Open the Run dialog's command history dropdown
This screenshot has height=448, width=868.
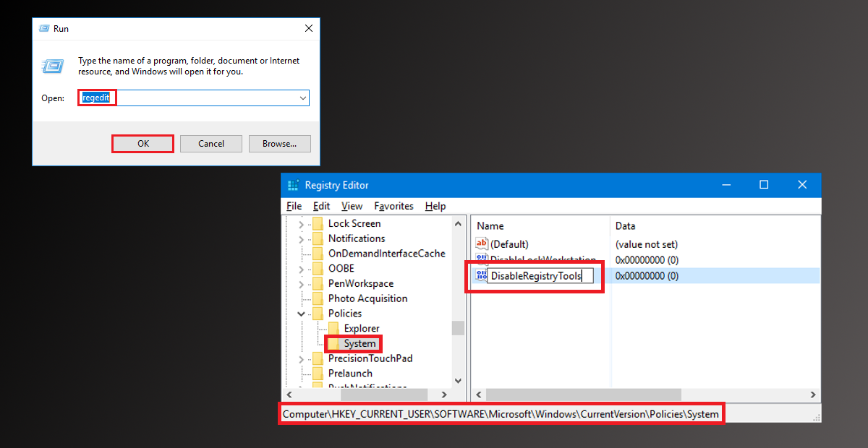tap(303, 98)
